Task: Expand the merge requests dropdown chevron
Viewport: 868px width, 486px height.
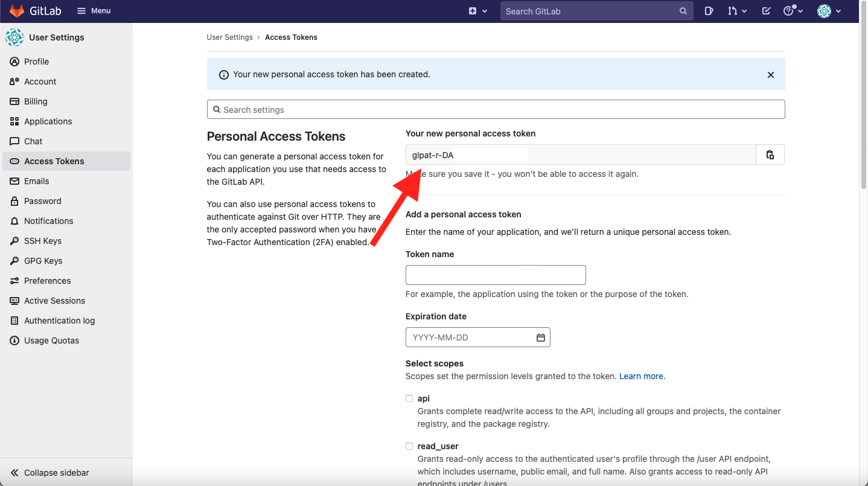Action: point(744,11)
